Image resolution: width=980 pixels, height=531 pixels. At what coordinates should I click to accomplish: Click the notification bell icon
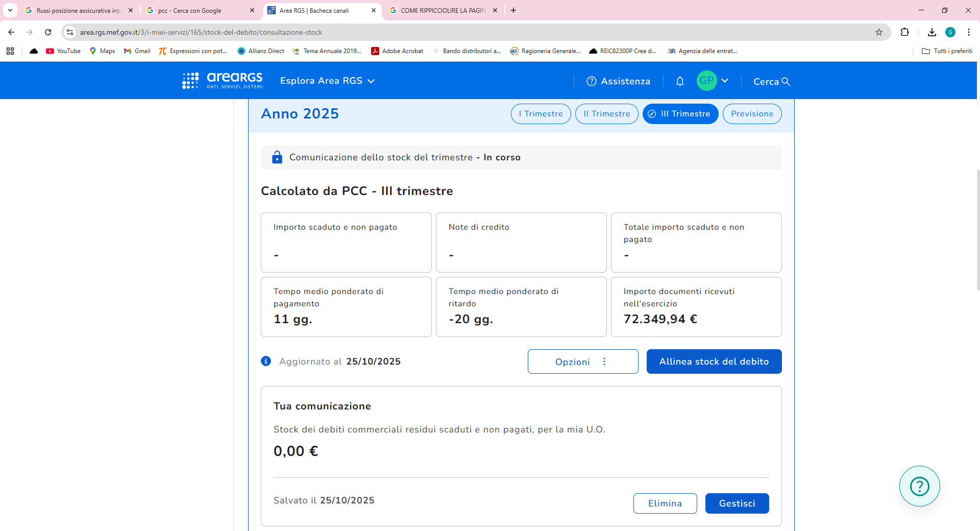[680, 81]
